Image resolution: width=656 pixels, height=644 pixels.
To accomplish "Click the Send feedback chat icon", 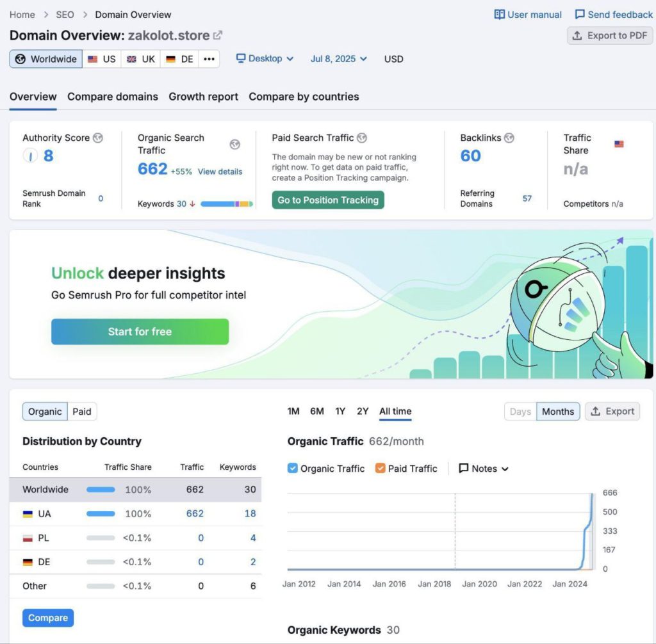I will pos(580,14).
